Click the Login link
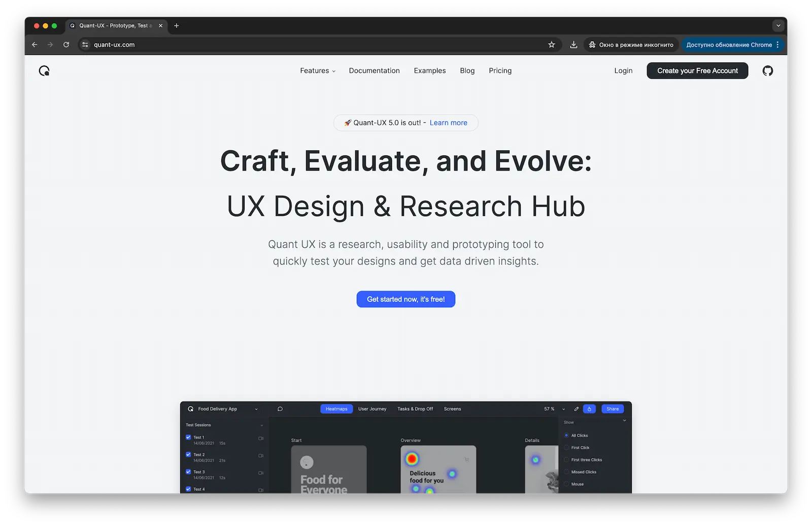This screenshot has height=526, width=812. tap(623, 71)
